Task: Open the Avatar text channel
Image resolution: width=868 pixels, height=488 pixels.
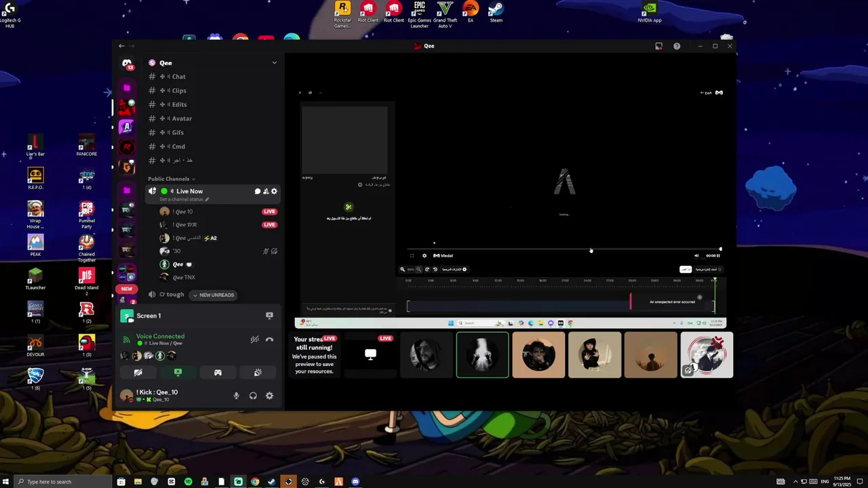Action: [x=212, y=119]
